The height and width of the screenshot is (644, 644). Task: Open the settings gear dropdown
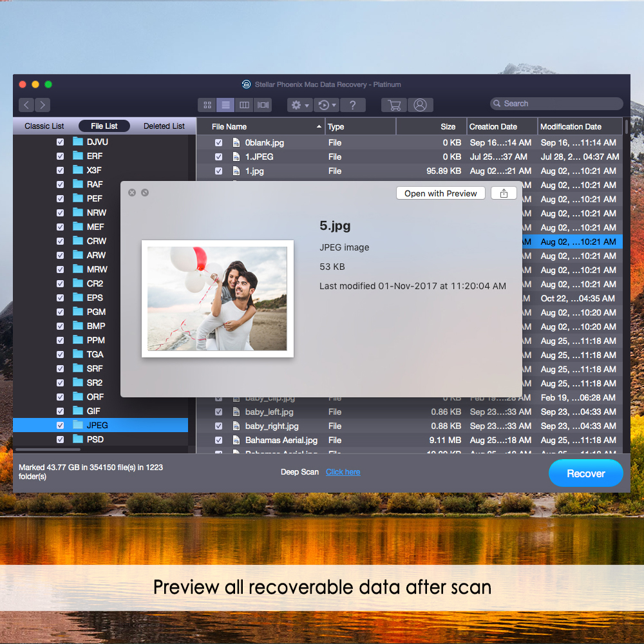click(x=299, y=105)
